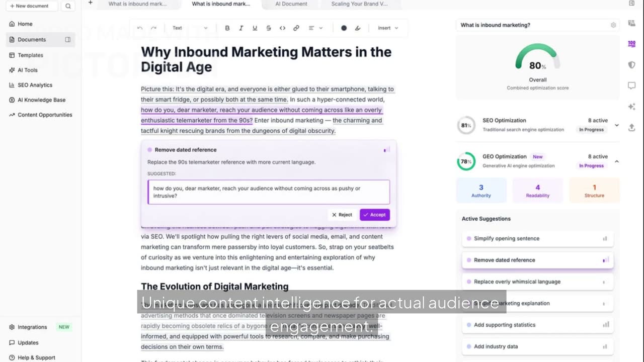644x362 pixels.
Task: Open Help & Support in the sidebar
Action: 36,357
